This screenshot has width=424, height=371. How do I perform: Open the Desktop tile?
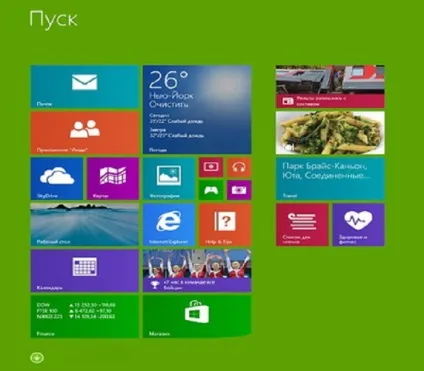pyautogui.click(x=85, y=225)
